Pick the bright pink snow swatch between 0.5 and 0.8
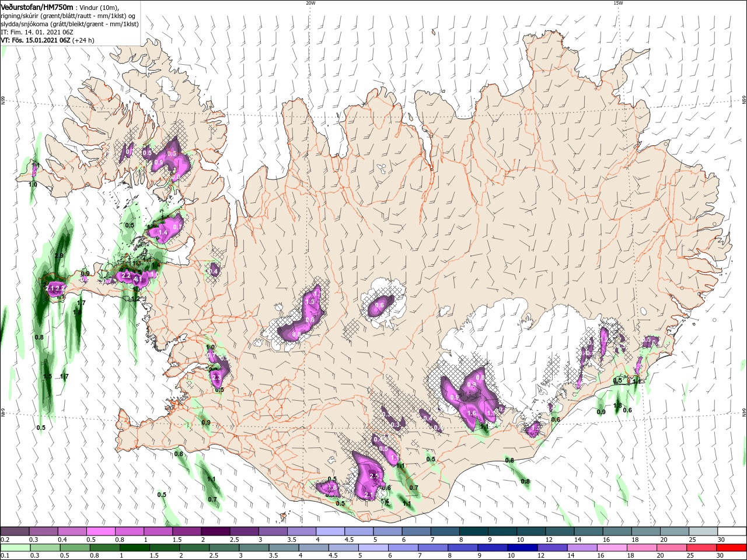Viewport: 747px width, 560px height. coord(101,531)
